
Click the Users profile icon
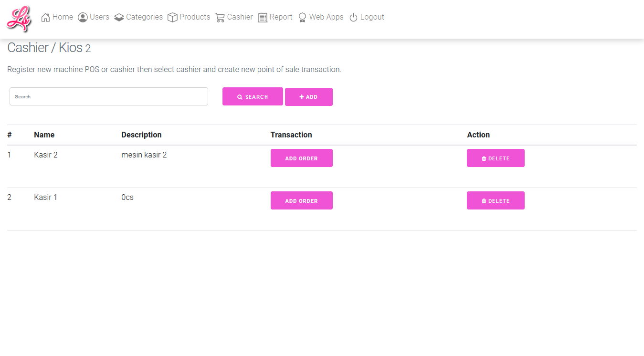pos(83,18)
